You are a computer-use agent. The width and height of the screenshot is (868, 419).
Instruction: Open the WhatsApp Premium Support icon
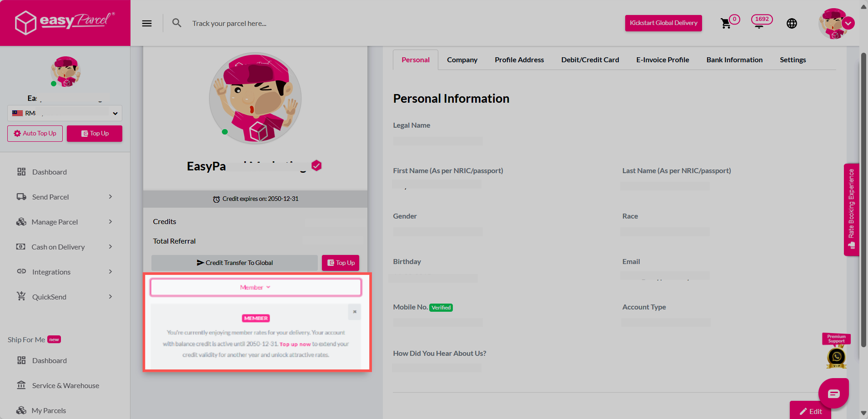(836, 357)
